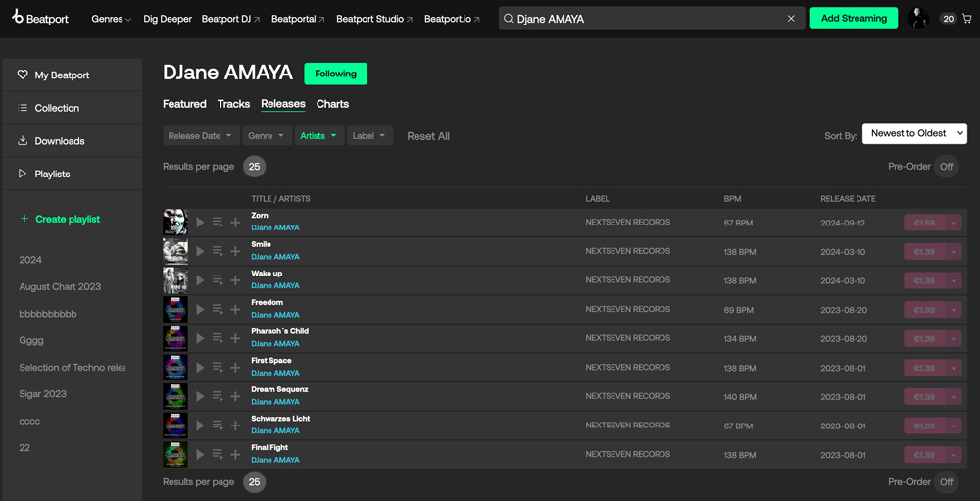
Task: Open Collection in sidebar
Action: [73, 108]
